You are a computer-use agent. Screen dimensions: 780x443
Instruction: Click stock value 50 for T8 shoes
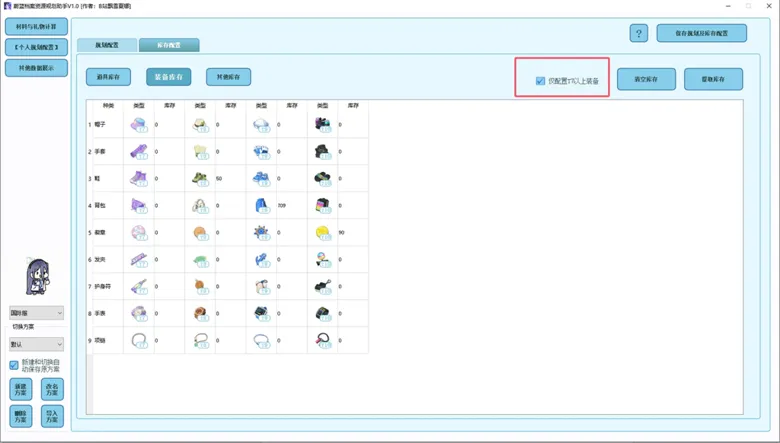coord(219,178)
